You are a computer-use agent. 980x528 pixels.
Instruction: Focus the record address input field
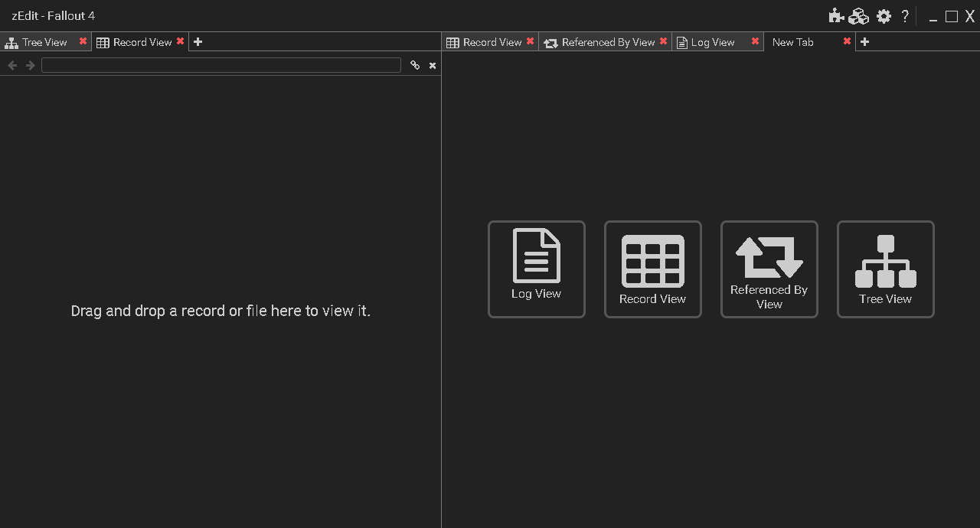point(221,66)
